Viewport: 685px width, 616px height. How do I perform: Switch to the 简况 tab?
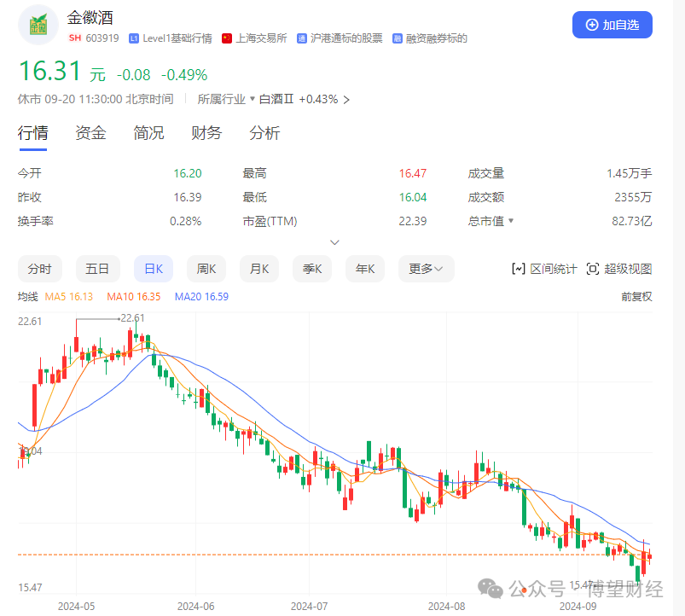click(149, 133)
